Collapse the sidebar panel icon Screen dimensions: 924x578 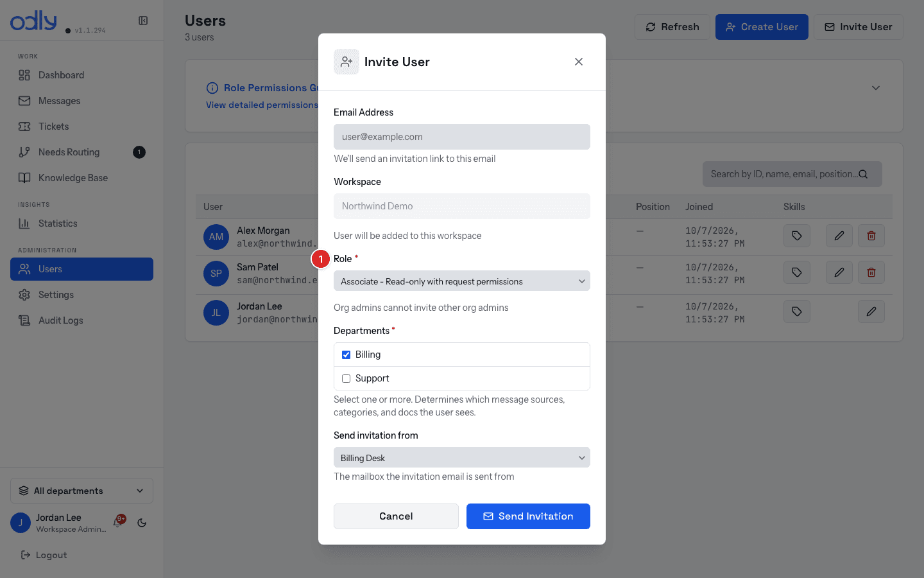point(143,21)
